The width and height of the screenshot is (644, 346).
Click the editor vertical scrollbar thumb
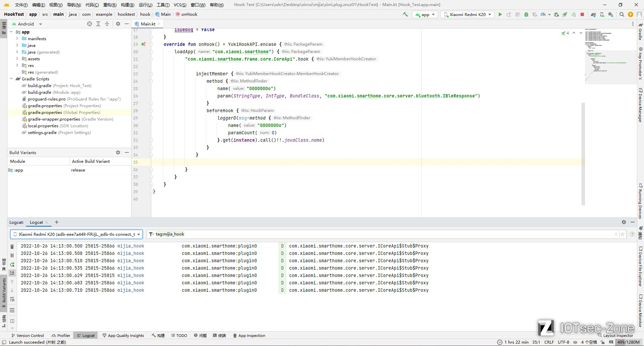583,154
